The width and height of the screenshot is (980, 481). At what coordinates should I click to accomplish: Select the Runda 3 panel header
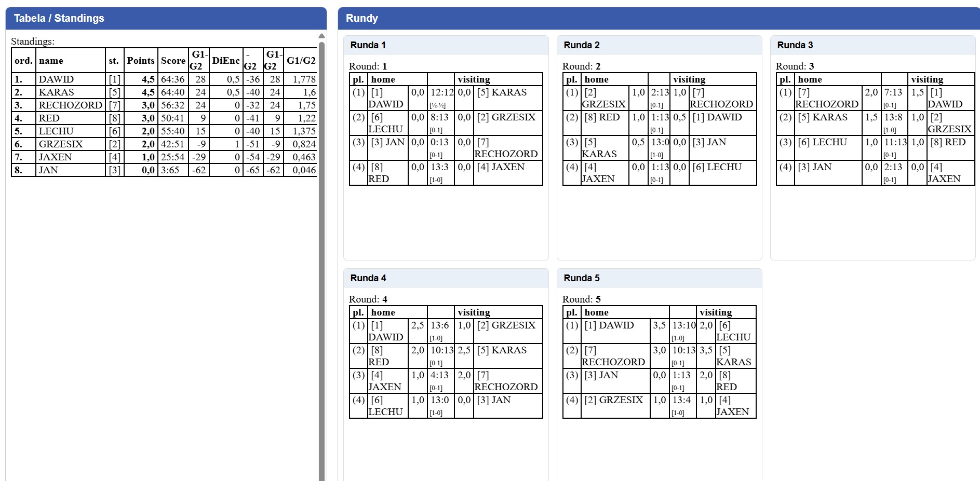(872, 45)
